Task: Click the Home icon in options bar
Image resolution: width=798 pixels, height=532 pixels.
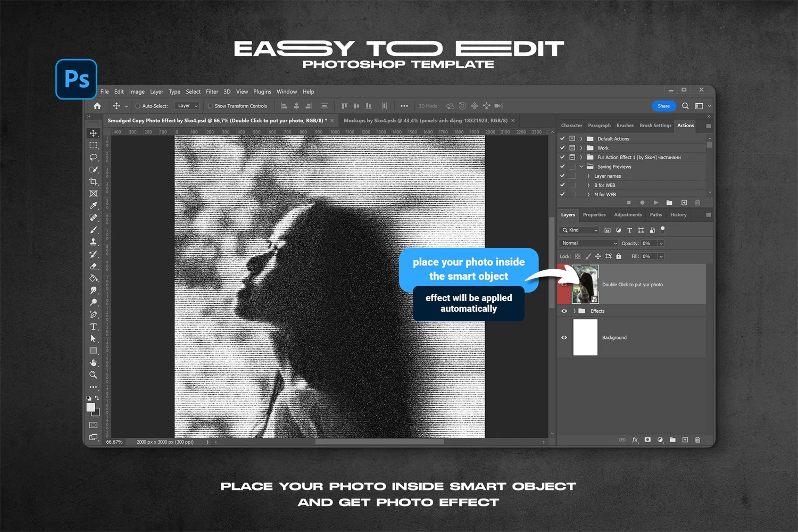Action: click(x=97, y=106)
